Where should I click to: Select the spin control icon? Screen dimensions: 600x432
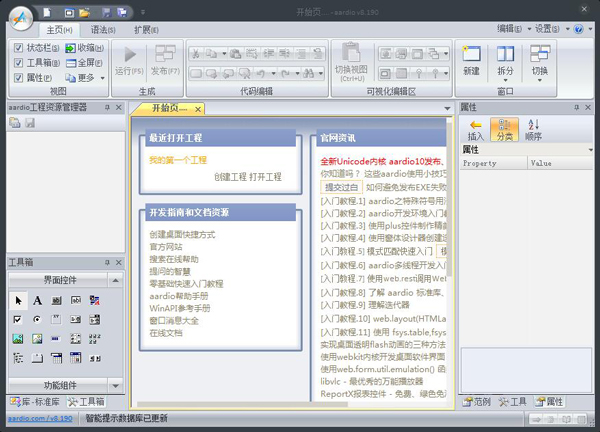click(x=95, y=358)
